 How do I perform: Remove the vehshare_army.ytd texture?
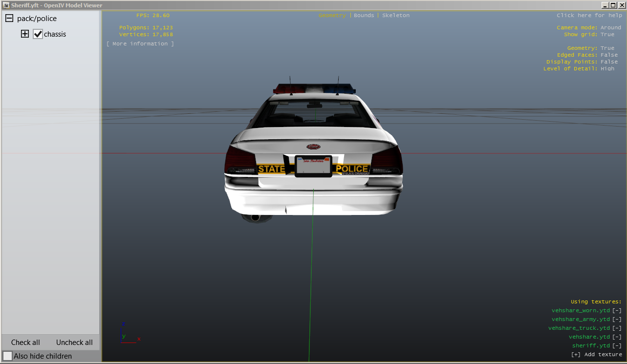(x=617, y=320)
